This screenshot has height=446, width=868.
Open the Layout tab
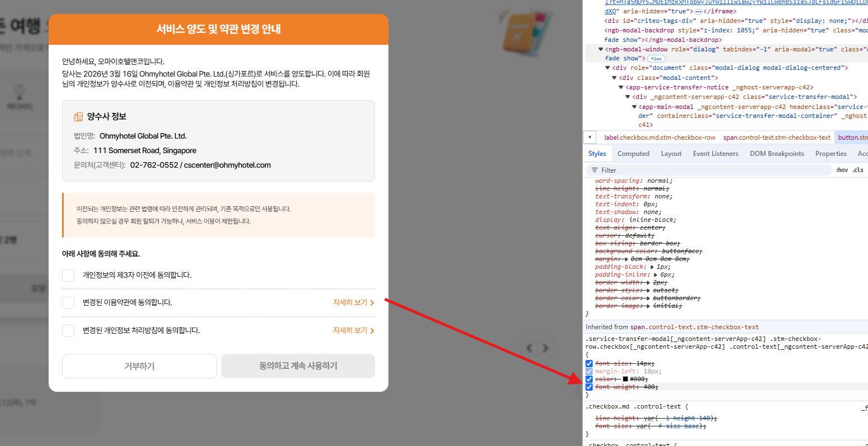671,154
